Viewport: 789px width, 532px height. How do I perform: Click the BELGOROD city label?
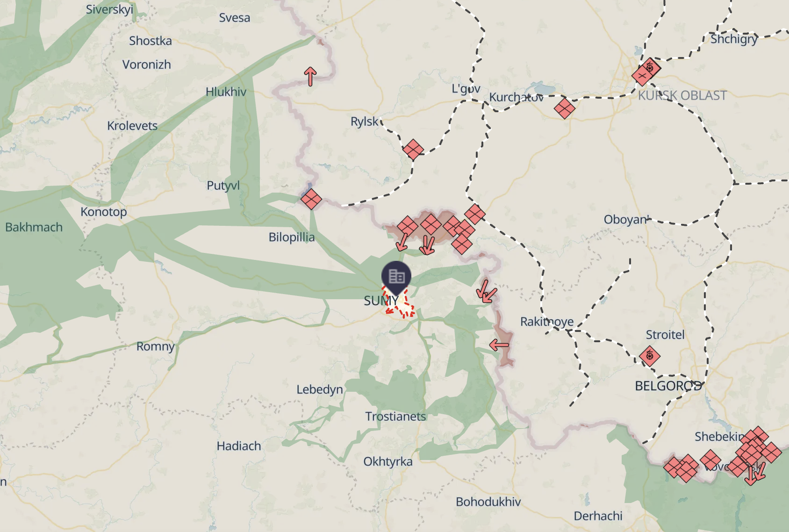(x=668, y=386)
